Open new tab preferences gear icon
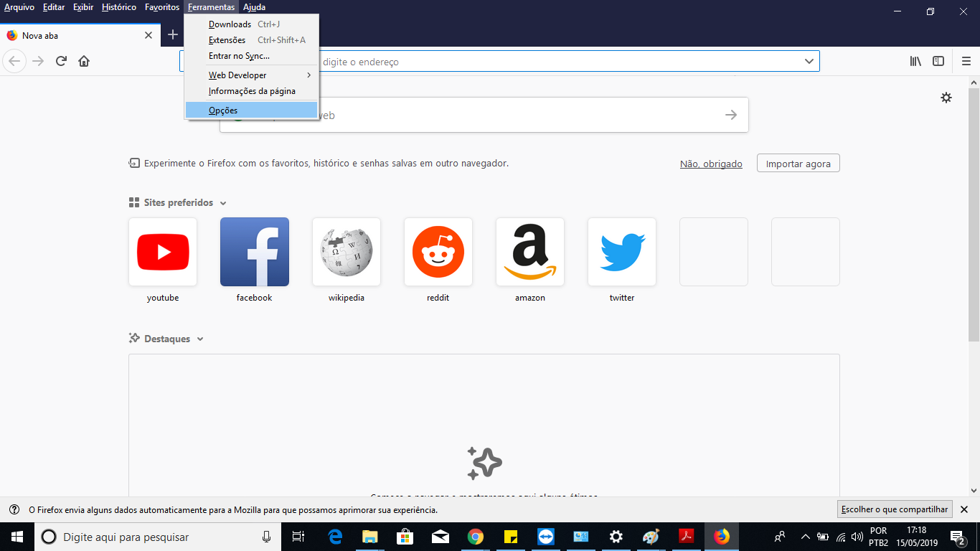This screenshot has height=551, width=980. click(x=946, y=98)
